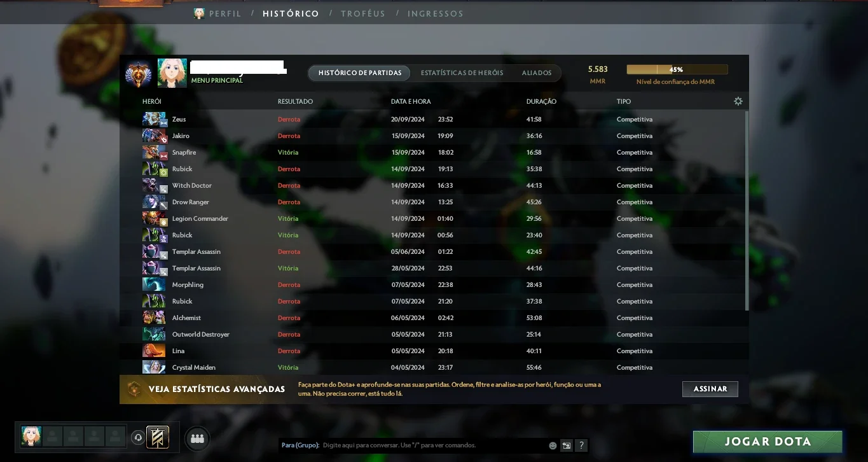Click the Nível de confiança do MMR label
Screen dimensions: 868x462
click(x=675, y=81)
